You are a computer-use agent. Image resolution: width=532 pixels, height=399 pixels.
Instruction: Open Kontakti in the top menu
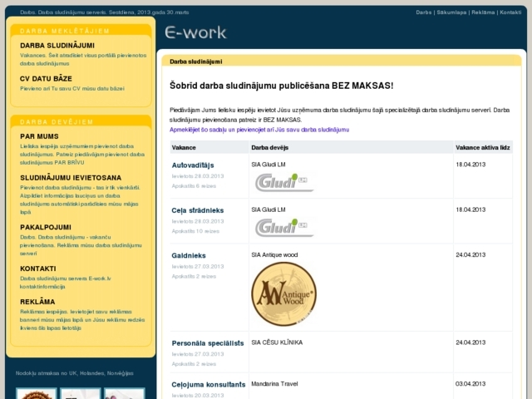[510, 13]
